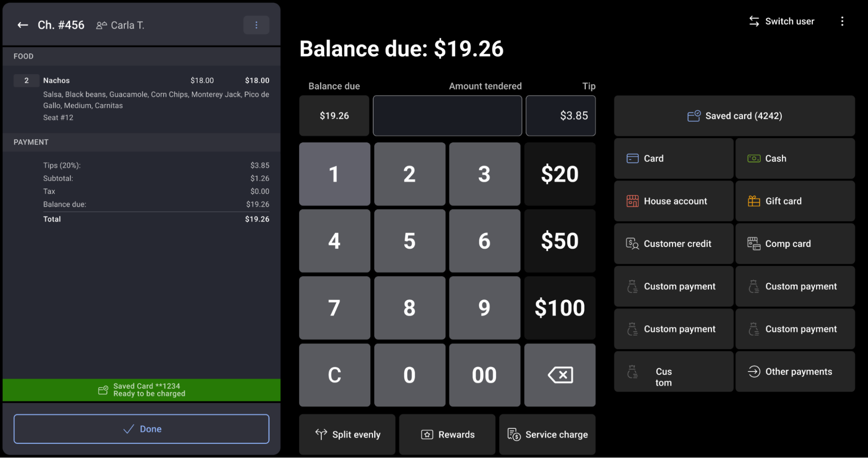The width and height of the screenshot is (868, 458).
Task: Select Customer credit option
Action: [x=673, y=244]
